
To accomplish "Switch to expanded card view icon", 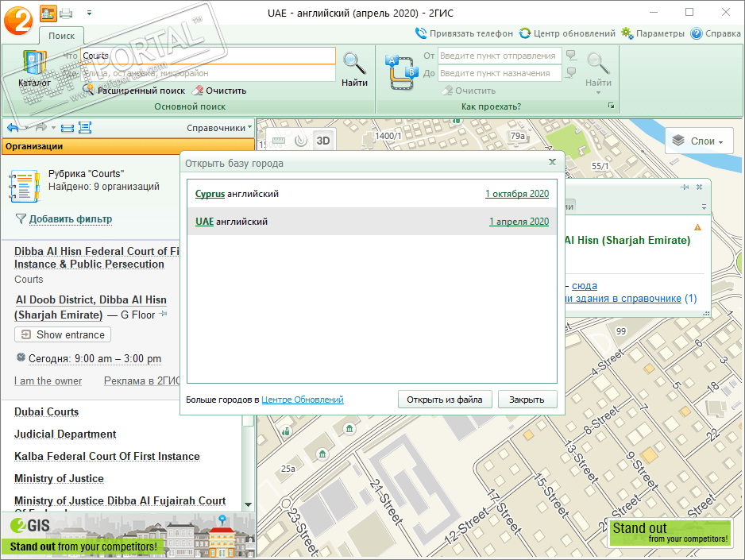I will click(x=85, y=127).
